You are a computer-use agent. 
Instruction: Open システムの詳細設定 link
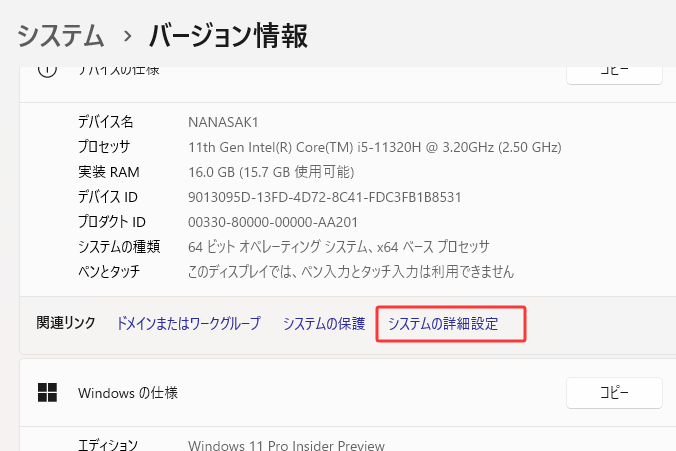(443, 323)
